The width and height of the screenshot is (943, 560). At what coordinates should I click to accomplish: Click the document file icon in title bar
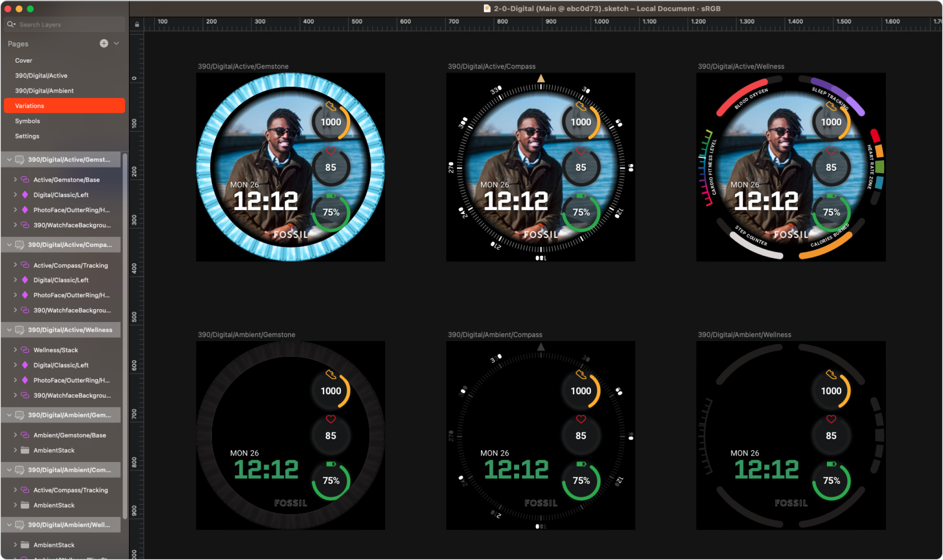click(x=487, y=9)
